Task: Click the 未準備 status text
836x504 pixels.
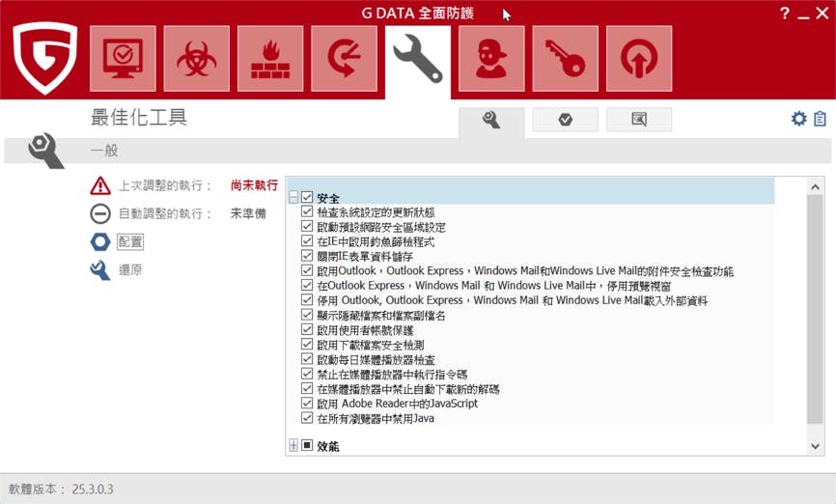Action: tap(248, 214)
